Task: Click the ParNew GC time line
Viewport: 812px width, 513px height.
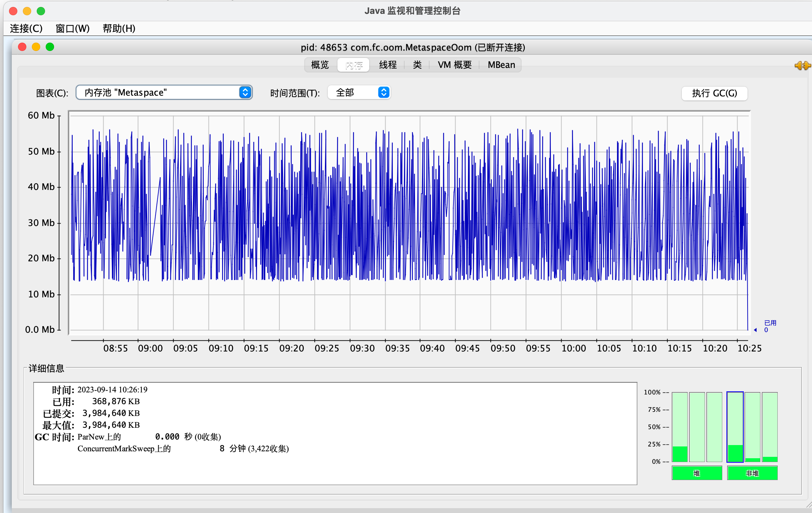Action: pyautogui.click(x=149, y=437)
